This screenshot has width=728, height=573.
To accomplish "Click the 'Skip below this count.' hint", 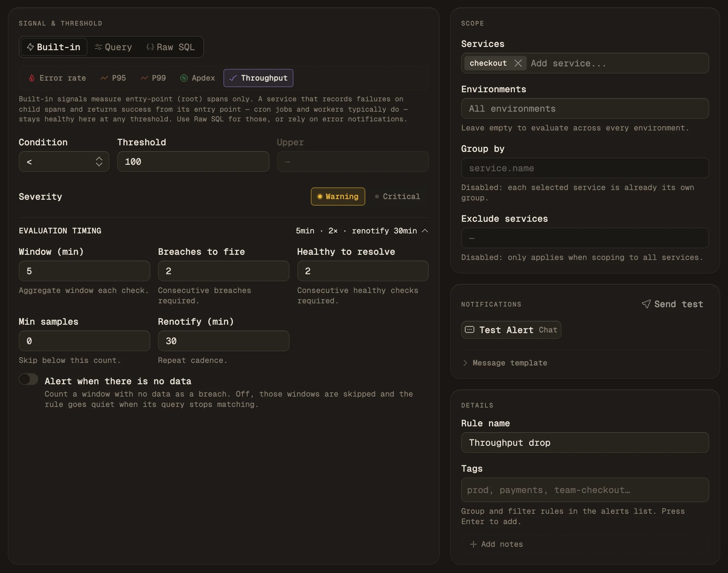I will click(70, 360).
